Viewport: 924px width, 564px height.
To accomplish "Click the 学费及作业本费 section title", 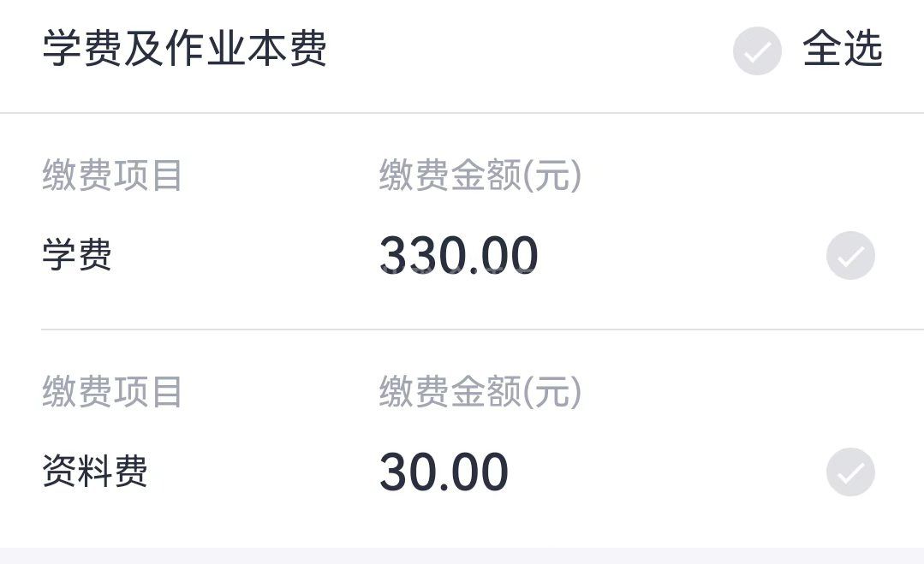I will pos(185,50).
